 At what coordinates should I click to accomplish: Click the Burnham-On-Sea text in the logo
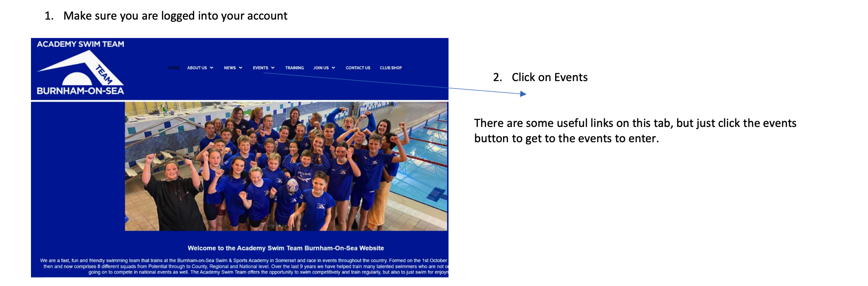[x=80, y=91]
